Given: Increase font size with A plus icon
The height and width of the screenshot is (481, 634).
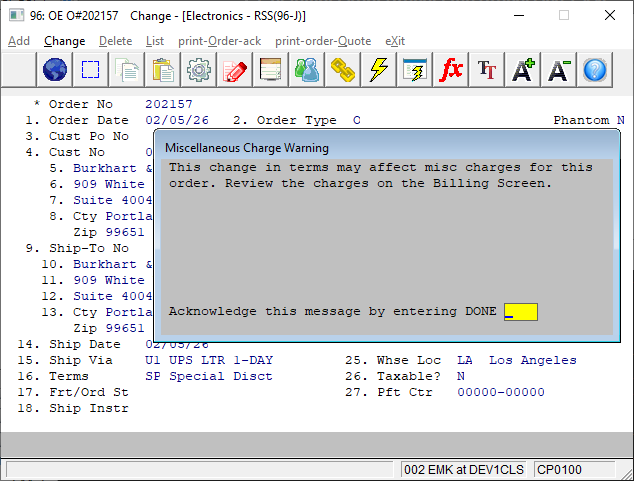Looking at the screenshot, I should 523,70.
